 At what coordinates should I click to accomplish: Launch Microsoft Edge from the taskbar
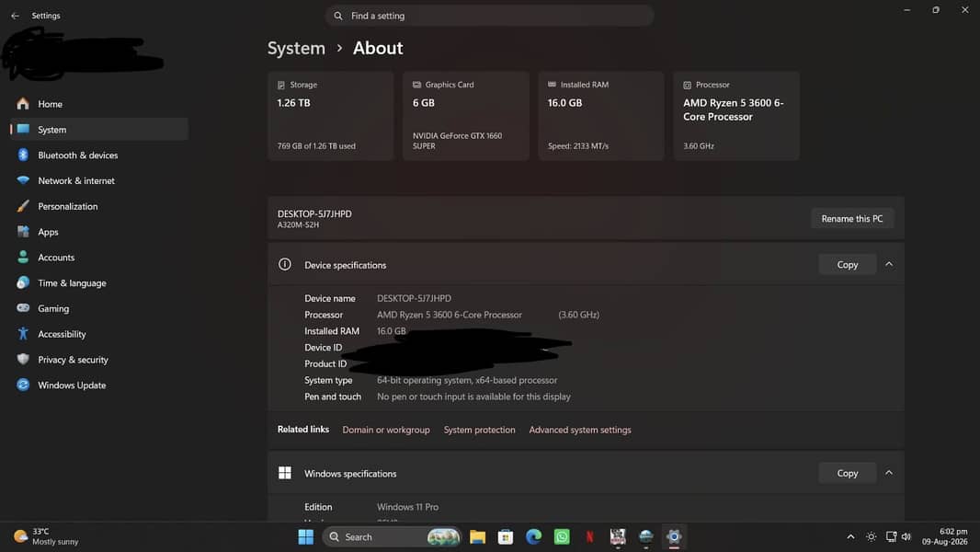point(534,537)
